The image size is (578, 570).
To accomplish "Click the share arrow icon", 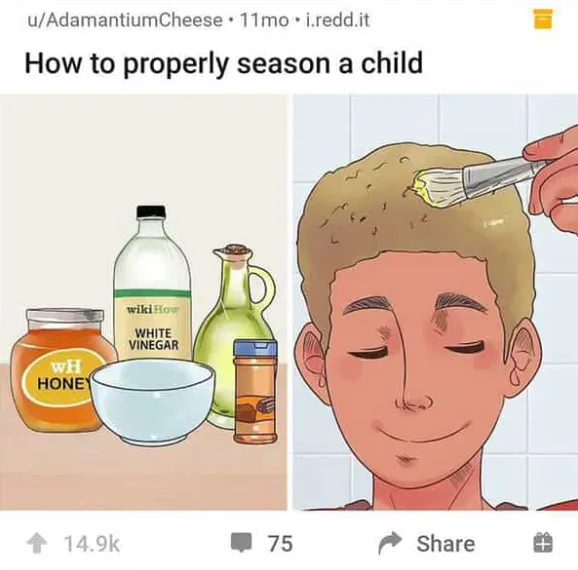I will click(x=390, y=543).
